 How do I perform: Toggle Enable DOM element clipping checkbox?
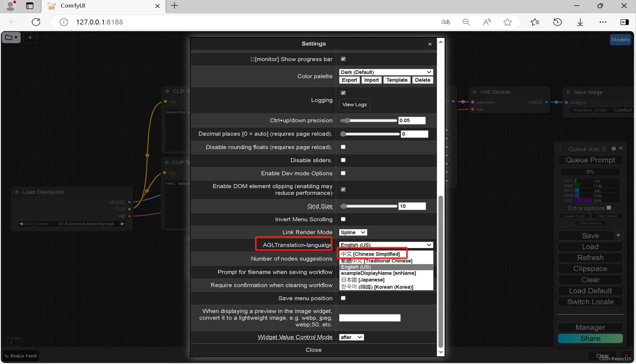pyautogui.click(x=343, y=189)
